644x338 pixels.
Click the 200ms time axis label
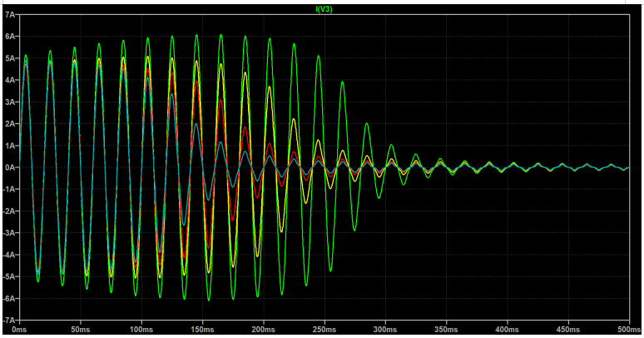pyautogui.click(x=263, y=330)
